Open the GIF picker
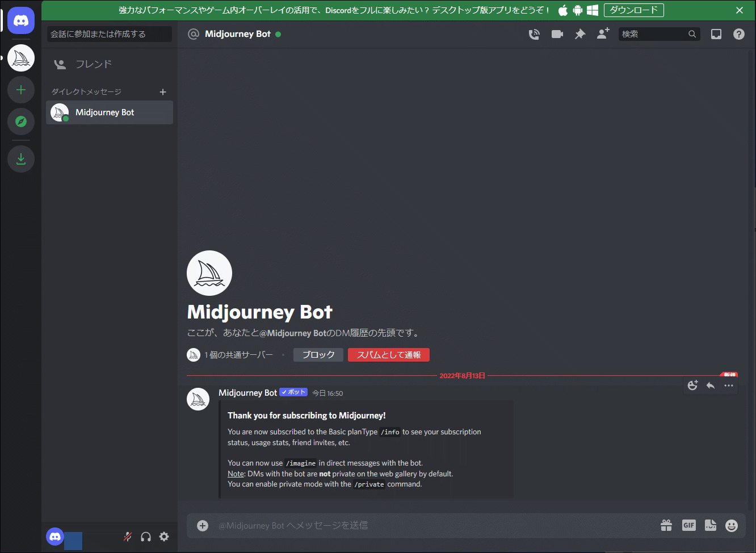756x553 pixels. click(689, 526)
